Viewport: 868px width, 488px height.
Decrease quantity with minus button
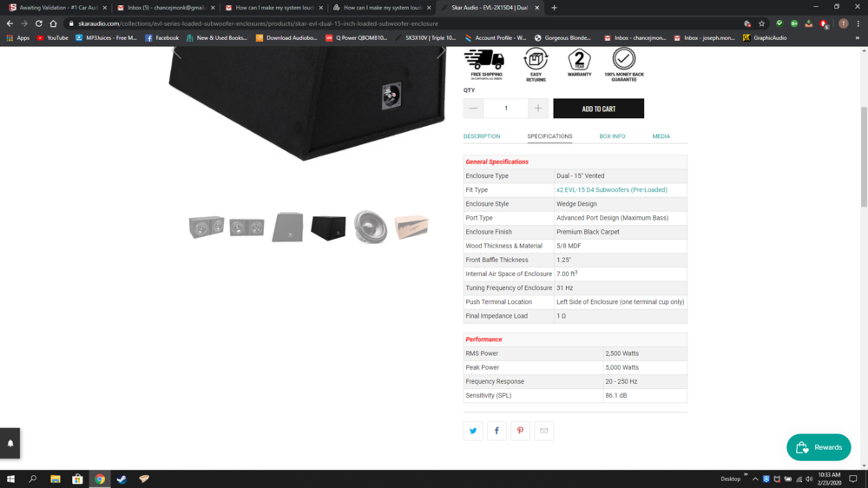[x=473, y=108]
